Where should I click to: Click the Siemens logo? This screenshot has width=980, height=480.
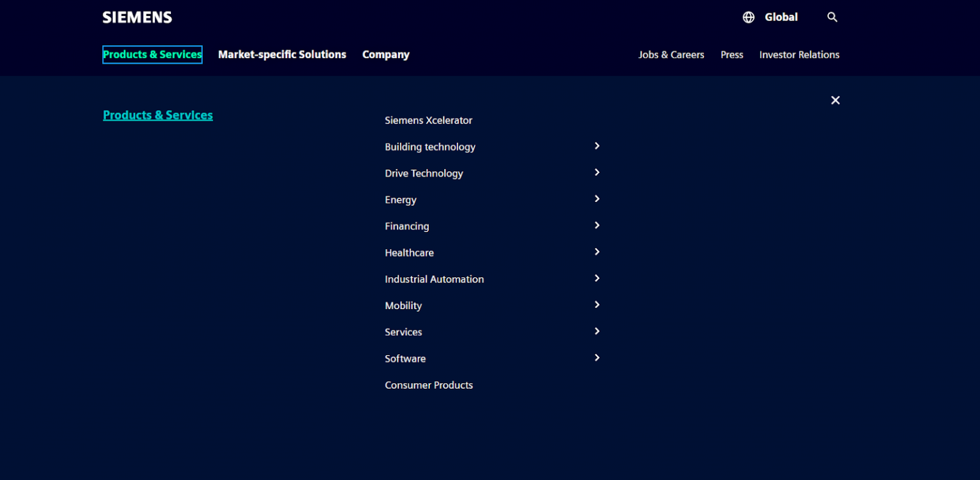click(x=137, y=17)
